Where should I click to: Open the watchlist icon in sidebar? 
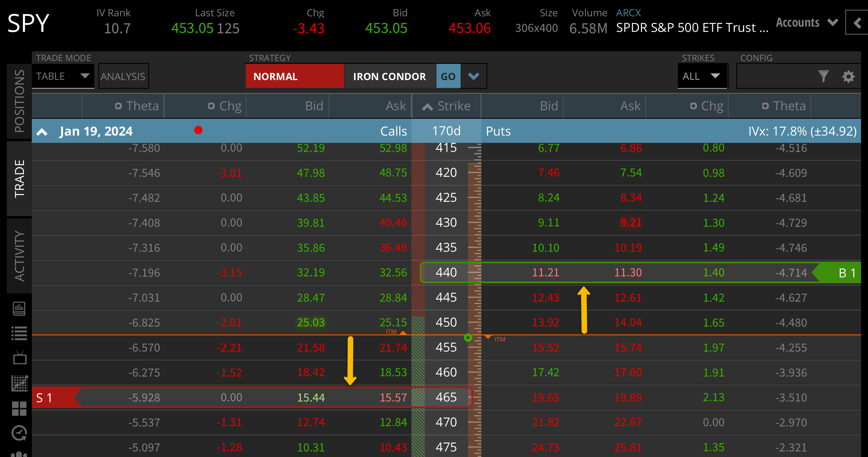(19, 333)
